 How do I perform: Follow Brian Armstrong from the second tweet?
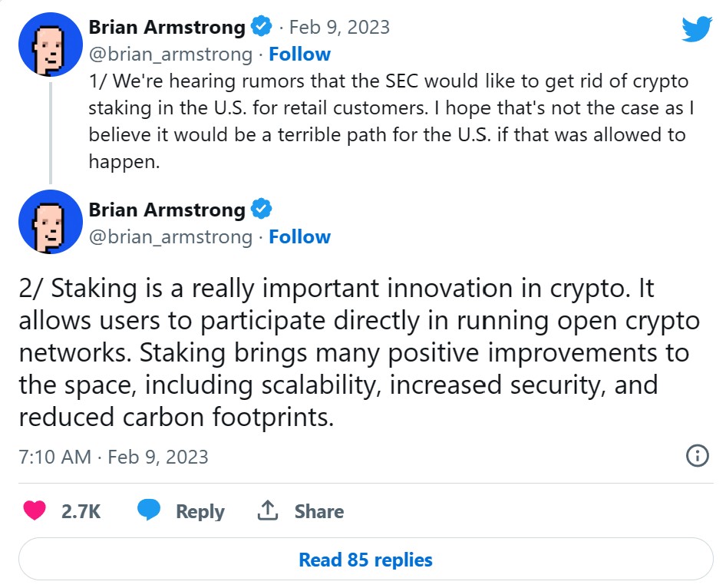pos(300,236)
